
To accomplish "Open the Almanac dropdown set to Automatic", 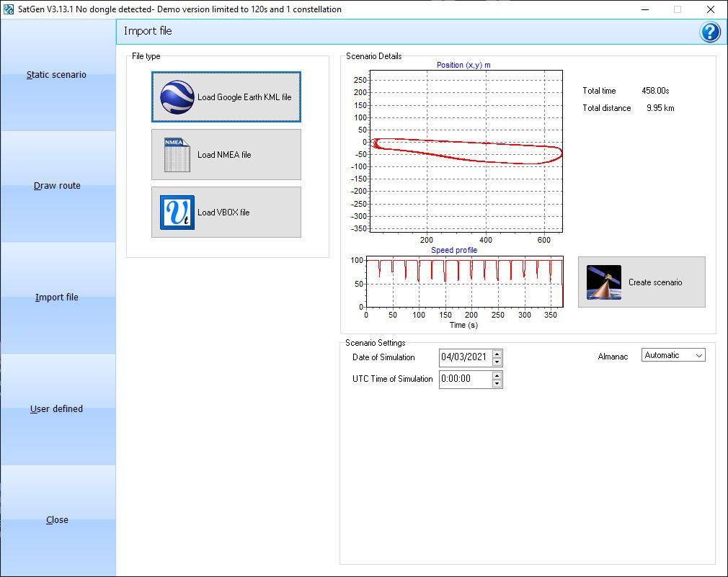I will click(x=672, y=354).
